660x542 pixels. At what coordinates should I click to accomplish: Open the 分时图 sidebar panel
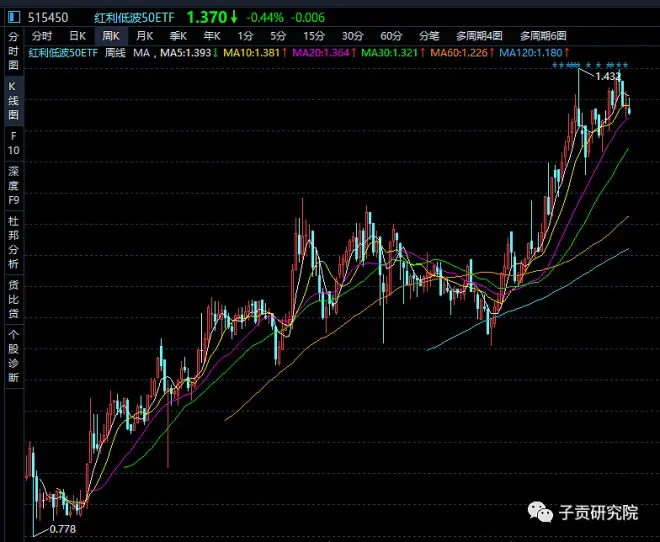(x=13, y=50)
